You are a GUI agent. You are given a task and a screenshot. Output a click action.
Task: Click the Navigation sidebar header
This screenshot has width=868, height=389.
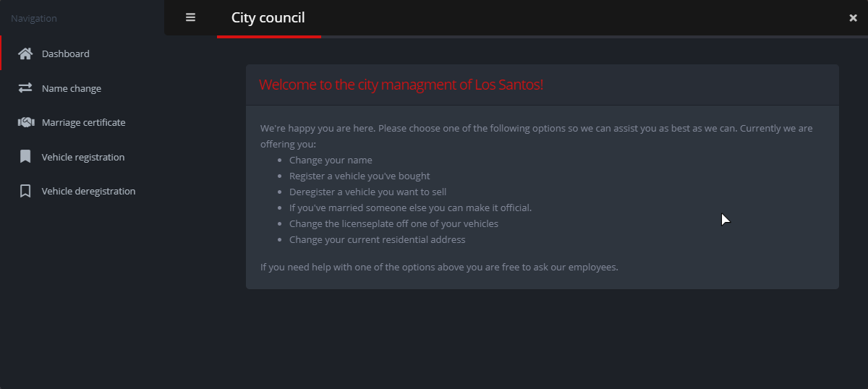pyautogui.click(x=34, y=18)
